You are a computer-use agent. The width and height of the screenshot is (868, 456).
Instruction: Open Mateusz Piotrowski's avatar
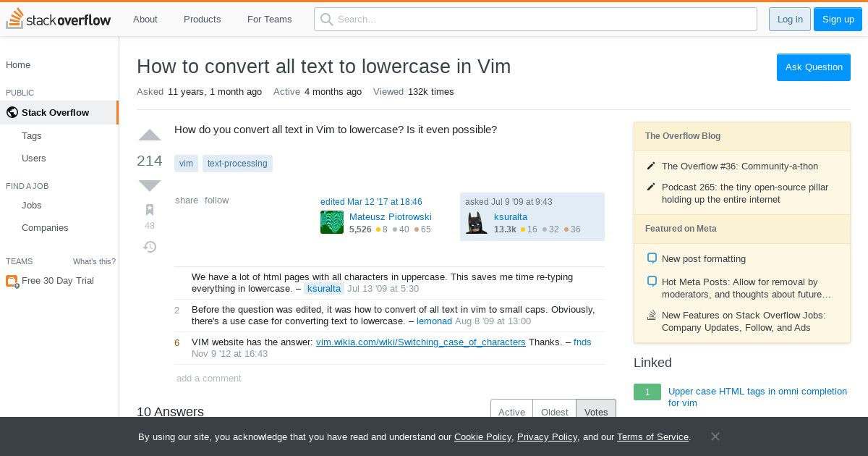(332, 222)
